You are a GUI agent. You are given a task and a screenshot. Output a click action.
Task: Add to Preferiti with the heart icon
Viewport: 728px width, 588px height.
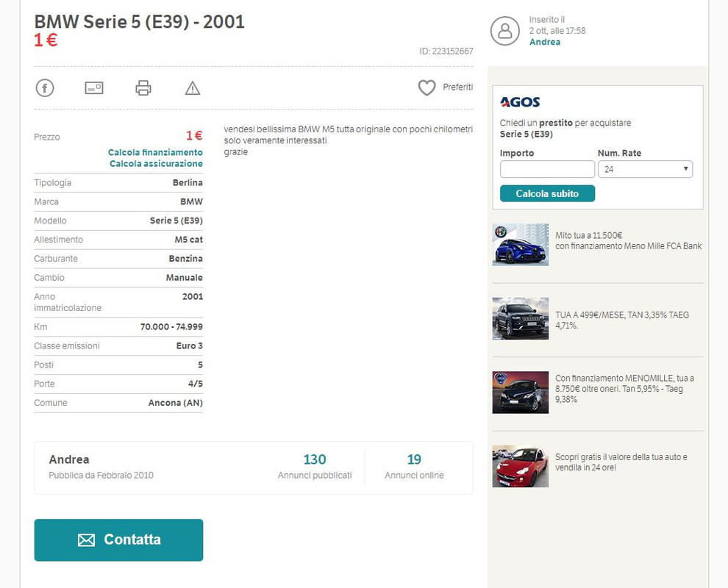coord(427,87)
